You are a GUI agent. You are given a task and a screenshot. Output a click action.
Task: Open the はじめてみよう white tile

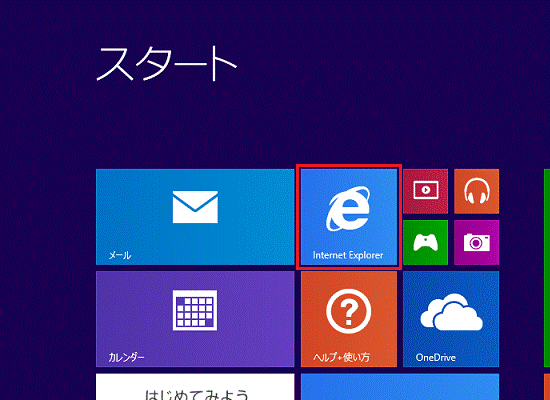click(195, 387)
